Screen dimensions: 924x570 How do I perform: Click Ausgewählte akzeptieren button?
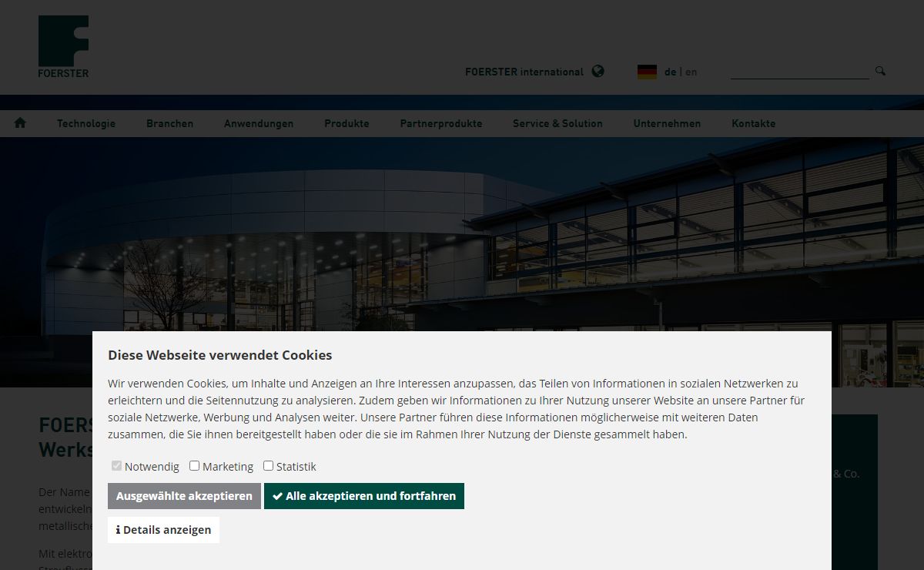coord(184,496)
